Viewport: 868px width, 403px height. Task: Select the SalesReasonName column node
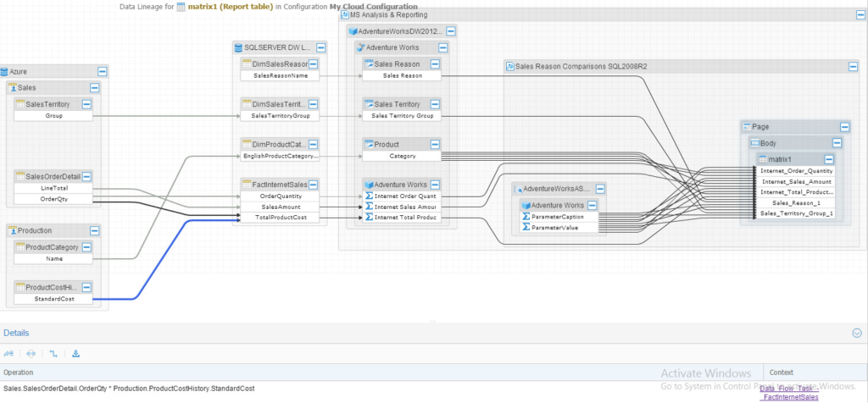coord(280,75)
